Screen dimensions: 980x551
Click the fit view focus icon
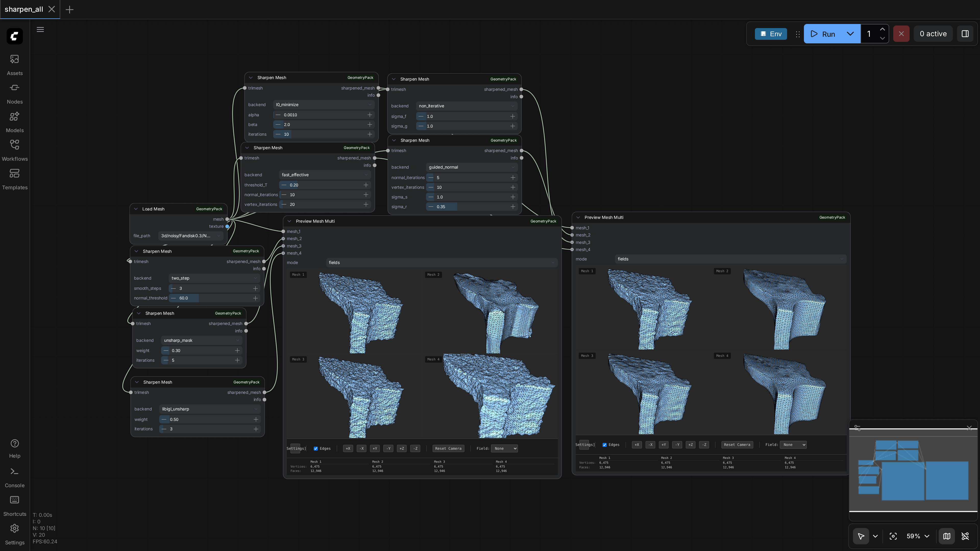893,536
